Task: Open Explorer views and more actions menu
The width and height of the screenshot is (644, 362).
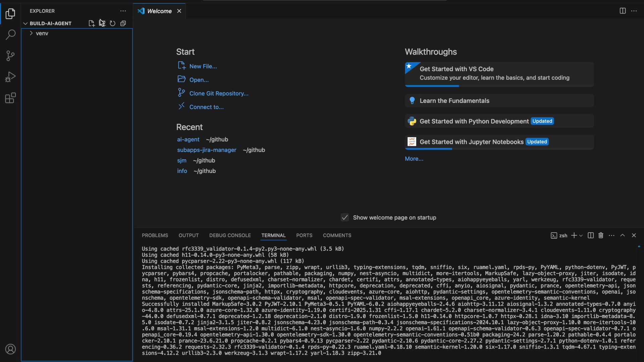Action: (123, 11)
